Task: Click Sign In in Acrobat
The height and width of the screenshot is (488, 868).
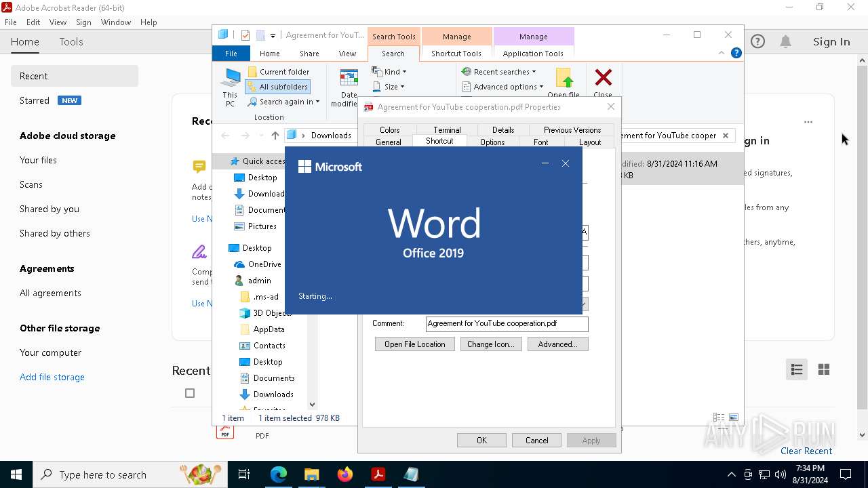Action: pyautogui.click(x=831, y=42)
